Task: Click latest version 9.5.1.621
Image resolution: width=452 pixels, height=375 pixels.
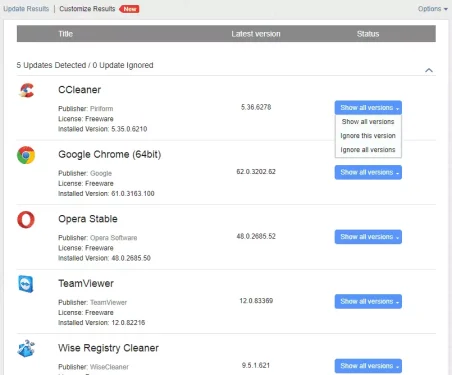Action: (x=256, y=365)
